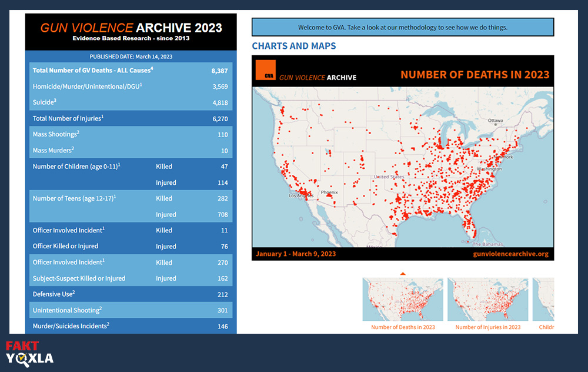
Task: Select the Number of Deaths in 2023 thumbnail map
Action: click(x=403, y=299)
